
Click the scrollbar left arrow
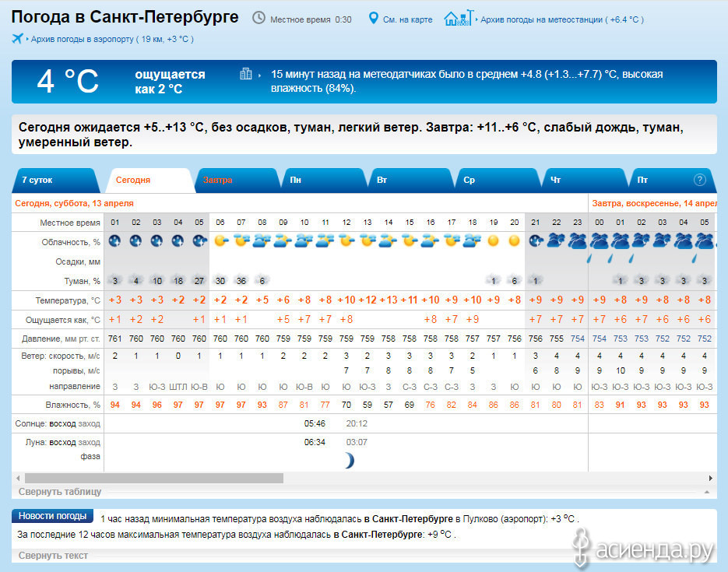click(x=18, y=478)
